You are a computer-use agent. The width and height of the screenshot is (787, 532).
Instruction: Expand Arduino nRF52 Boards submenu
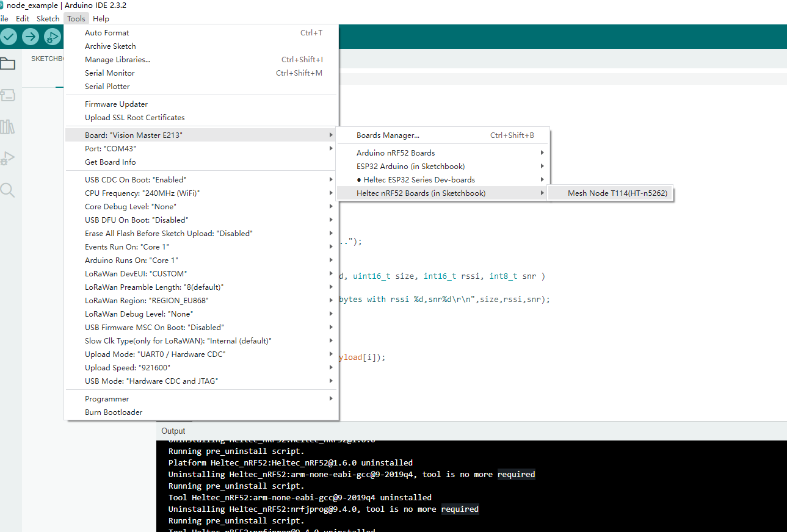click(x=396, y=153)
